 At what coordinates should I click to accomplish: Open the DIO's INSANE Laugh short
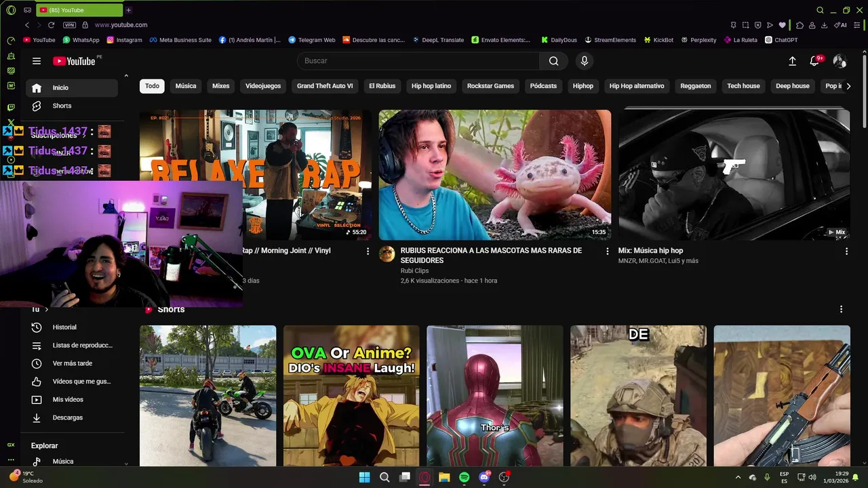pyautogui.click(x=351, y=396)
